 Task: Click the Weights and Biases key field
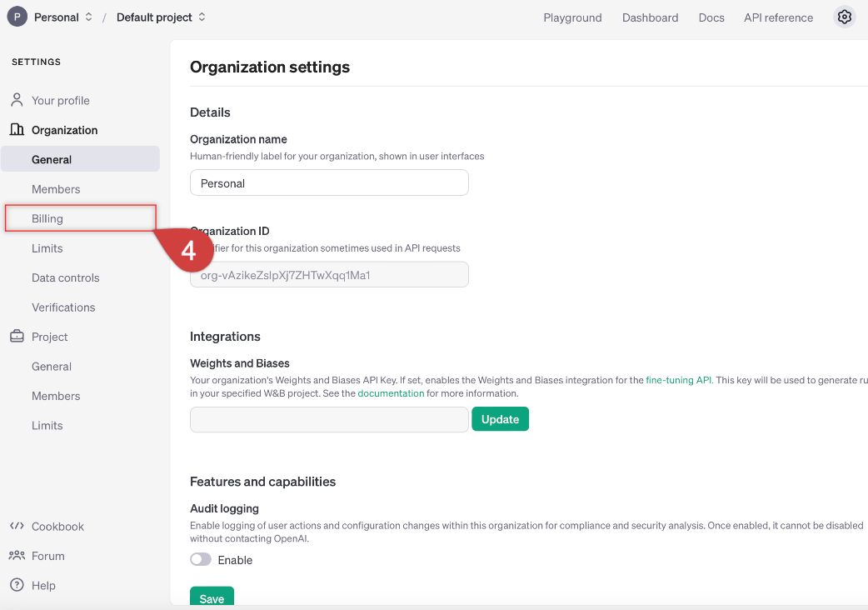point(329,419)
